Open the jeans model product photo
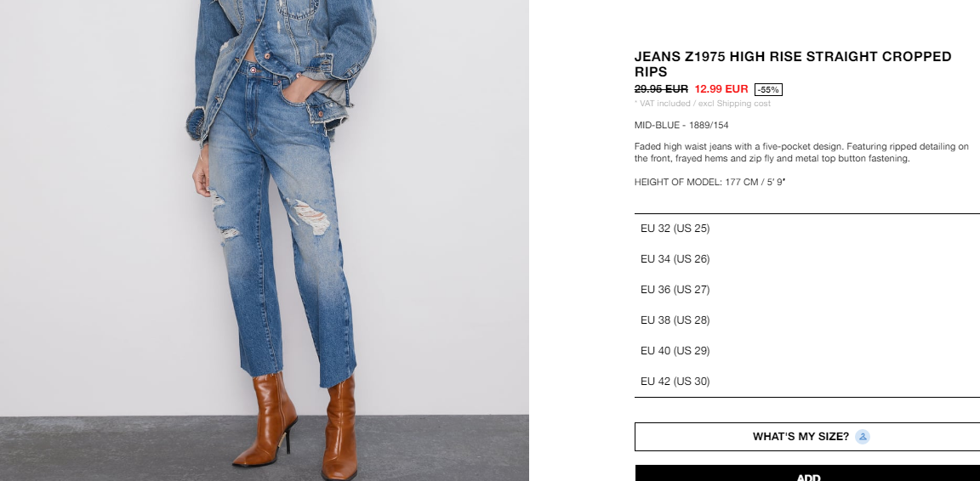This screenshot has width=980, height=481. coord(265,240)
